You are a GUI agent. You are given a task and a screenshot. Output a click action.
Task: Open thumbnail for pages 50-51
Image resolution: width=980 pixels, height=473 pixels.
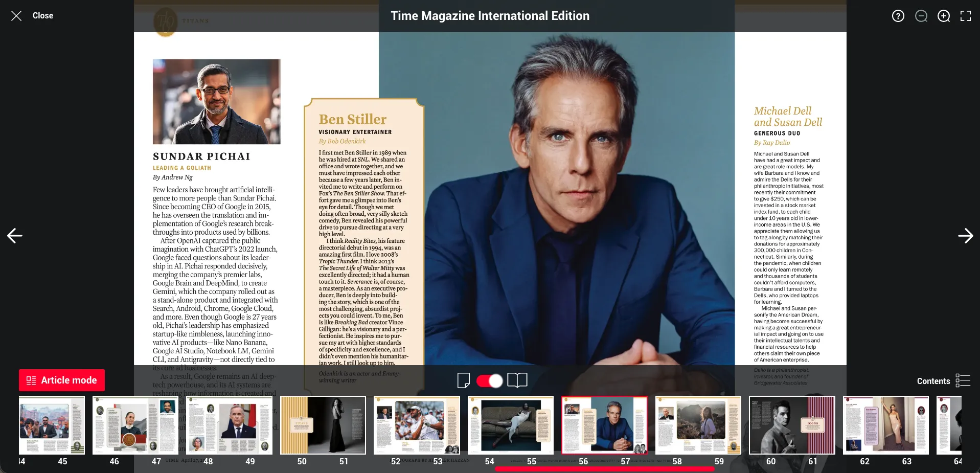323,425
